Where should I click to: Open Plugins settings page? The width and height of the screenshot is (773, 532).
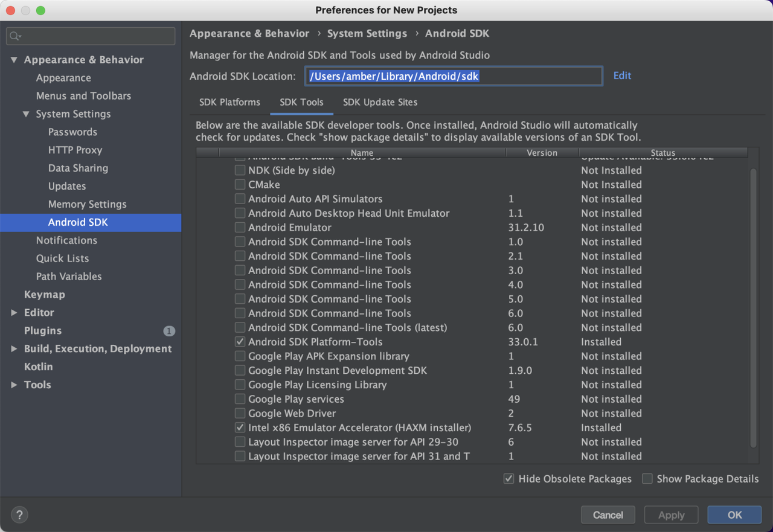point(43,331)
